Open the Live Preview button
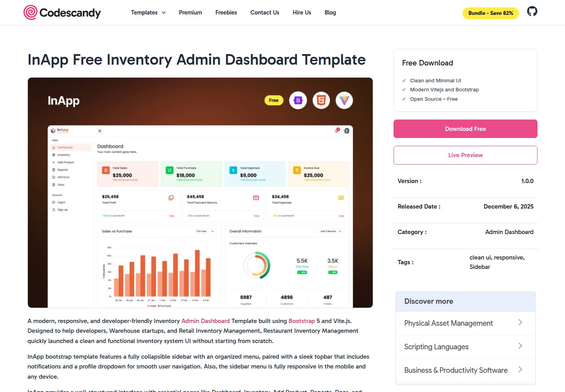The height and width of the screenshot is (392, 565). (465, 155)
